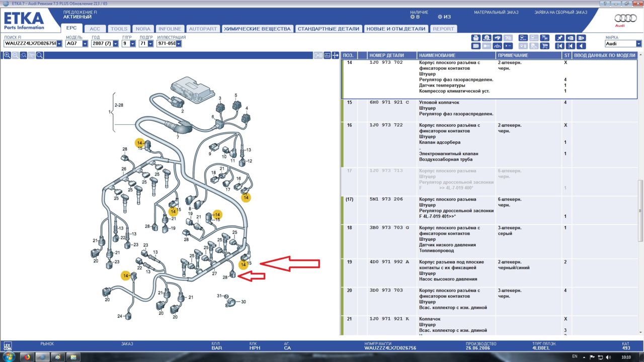The width and height of the screenshot is (644, 362).
Task: Click the LexCom icon in the status bar
Action: pos(7,346)
